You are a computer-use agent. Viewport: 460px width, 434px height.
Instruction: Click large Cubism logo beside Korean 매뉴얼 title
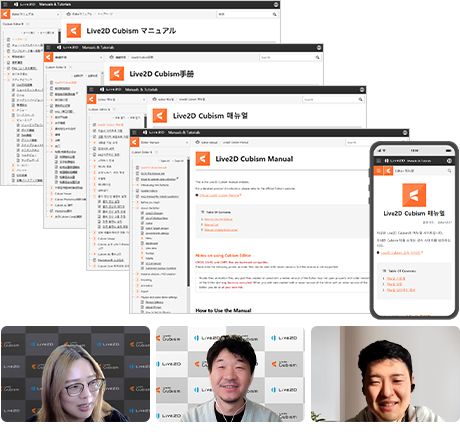(x=160, y=116)
